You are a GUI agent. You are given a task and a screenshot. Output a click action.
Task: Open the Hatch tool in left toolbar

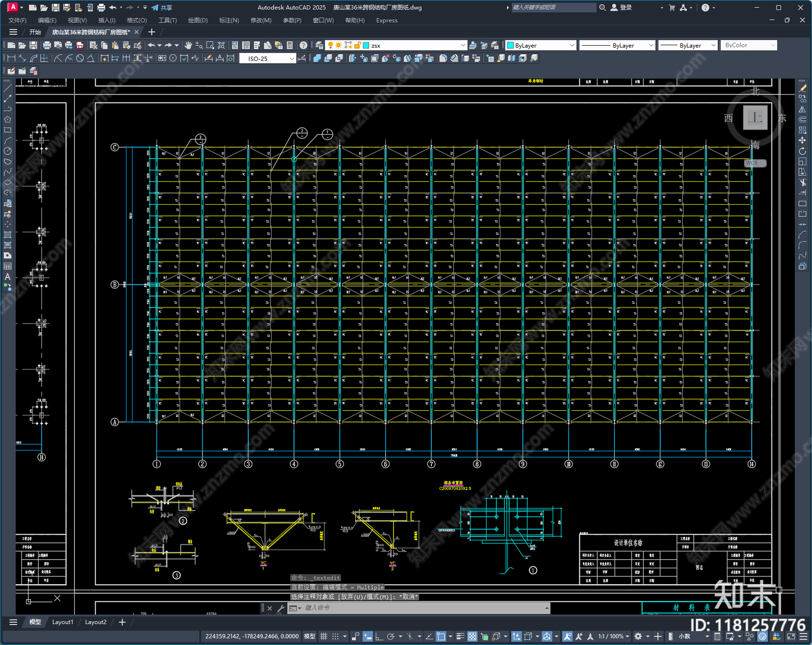coord(8,235)
